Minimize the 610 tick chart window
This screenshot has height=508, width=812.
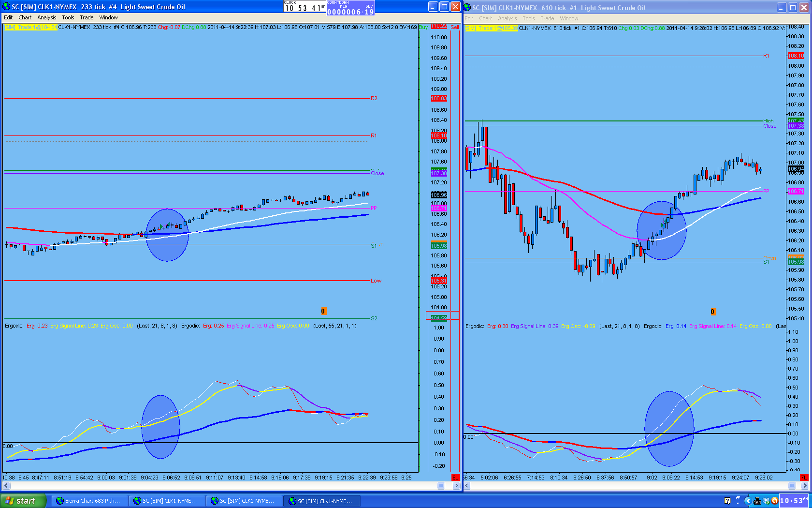782,7
